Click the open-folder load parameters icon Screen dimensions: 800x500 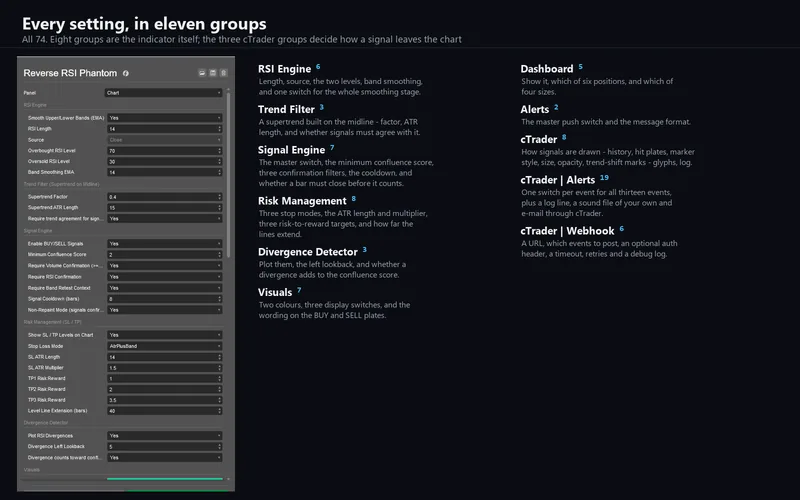click(x=202, y=73)
